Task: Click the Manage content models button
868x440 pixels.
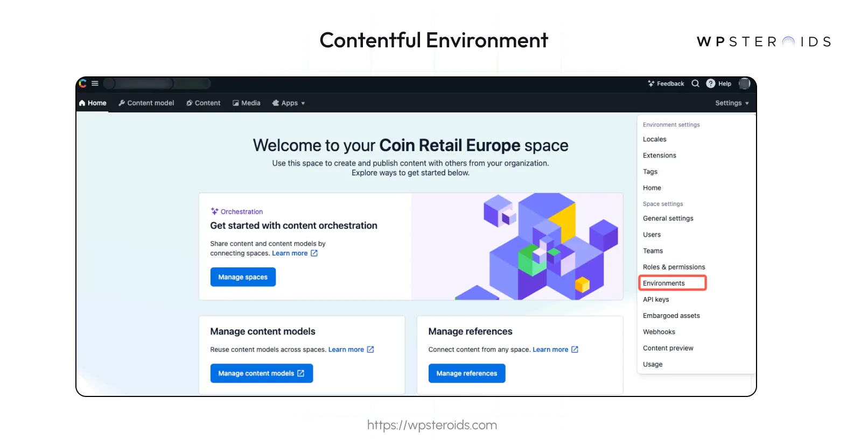Action: click(262, 373)
